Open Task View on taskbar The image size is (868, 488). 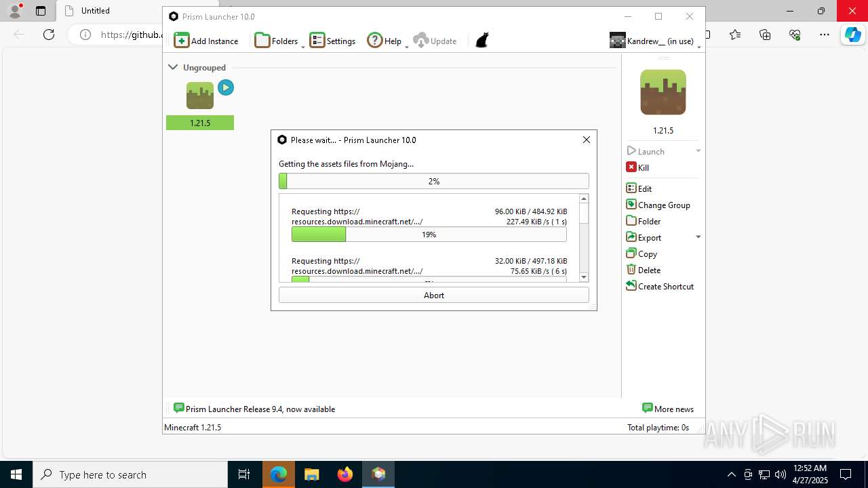pyautogui.click(x=244, y=474)
